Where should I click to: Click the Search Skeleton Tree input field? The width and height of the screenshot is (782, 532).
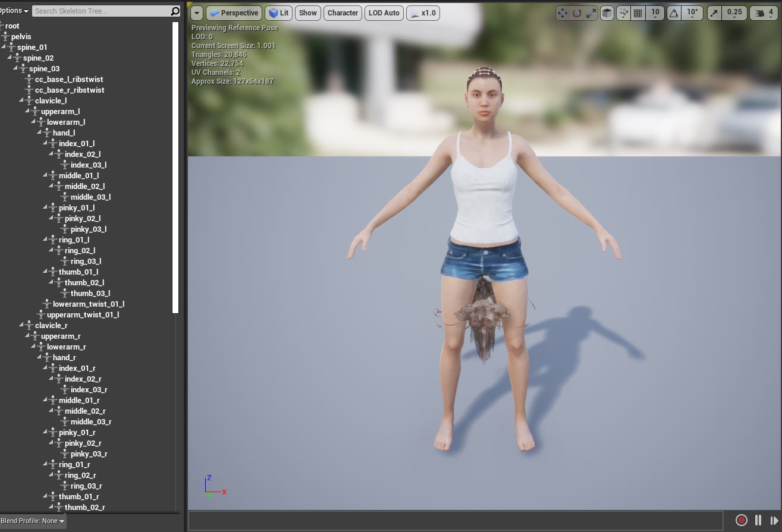[x=100, y=11]
